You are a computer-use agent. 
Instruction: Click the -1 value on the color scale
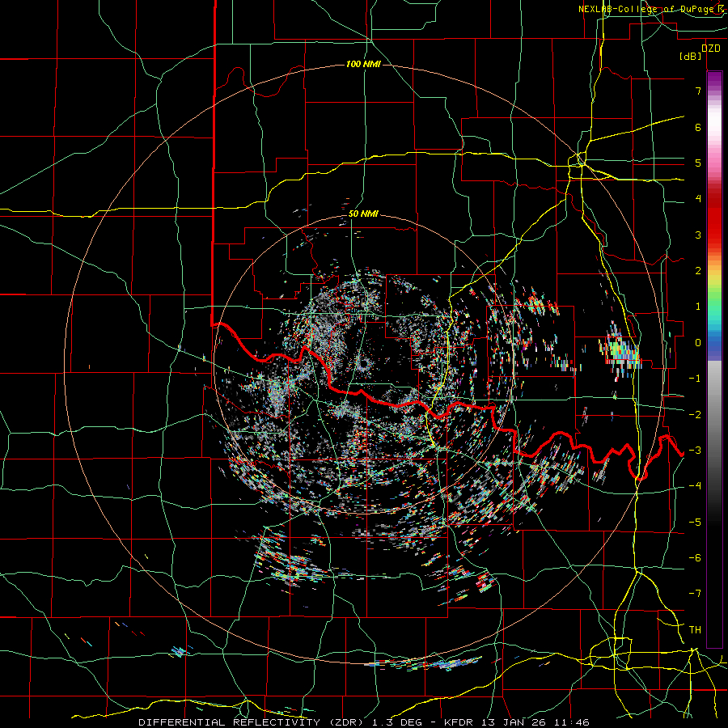pyautogui.click(x=695, y=379)
